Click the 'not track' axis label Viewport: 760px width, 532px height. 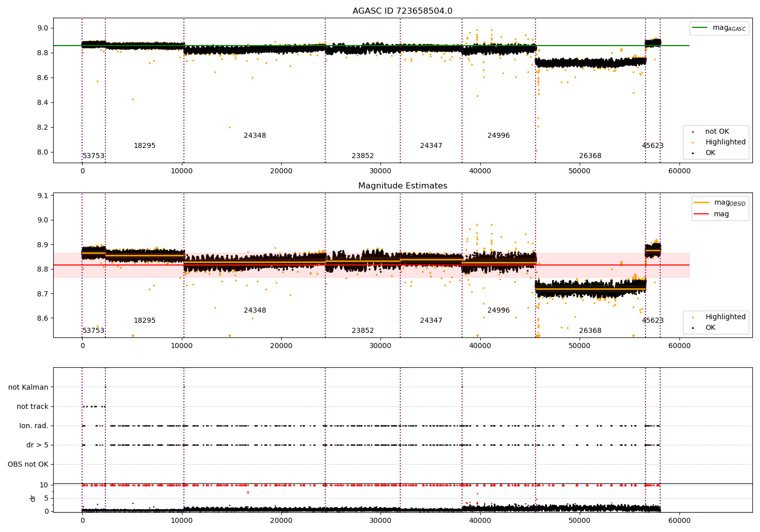tap(32, 407)
